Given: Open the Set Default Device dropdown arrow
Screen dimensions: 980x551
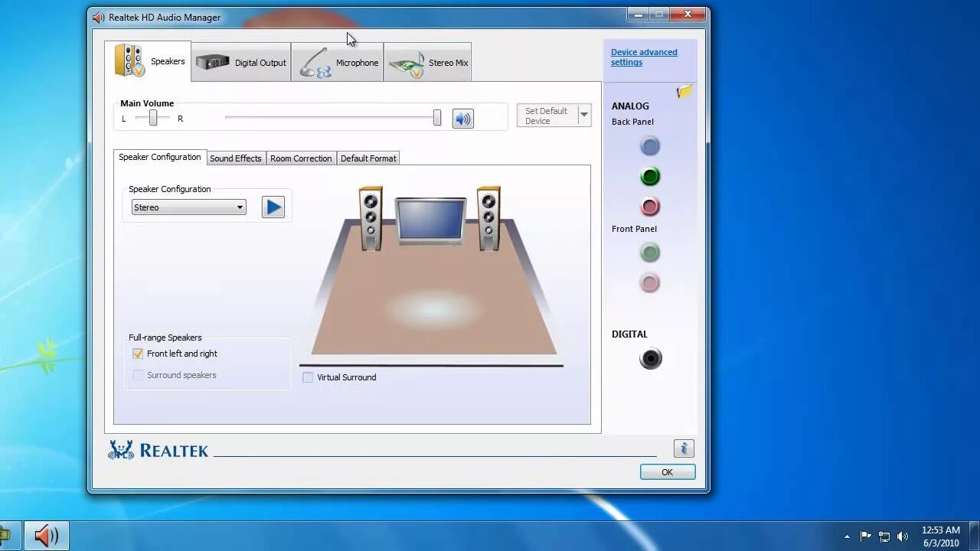Looking at the screenshot, I should [x=584, y=115].
